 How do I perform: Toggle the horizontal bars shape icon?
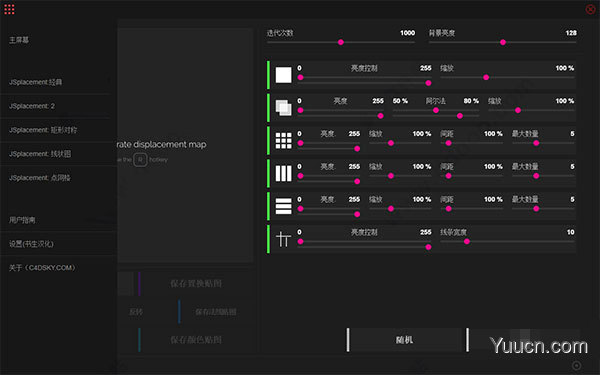[x=284, y=206]
